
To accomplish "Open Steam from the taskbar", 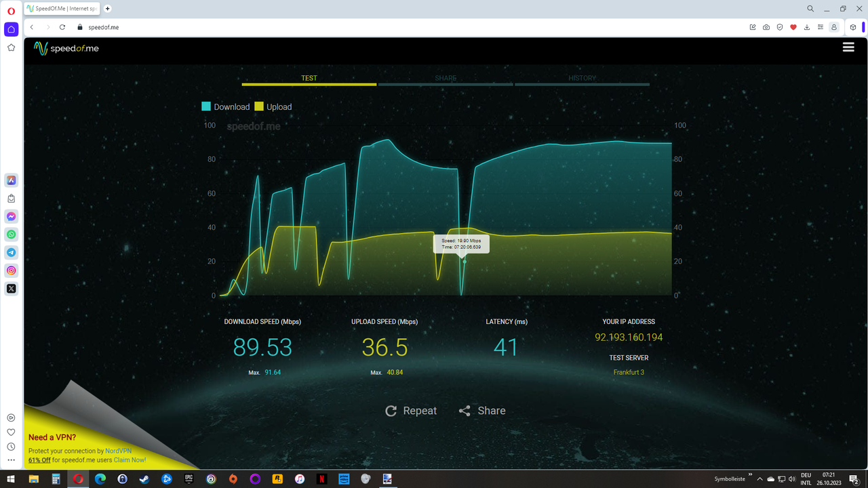I will 144,479.
